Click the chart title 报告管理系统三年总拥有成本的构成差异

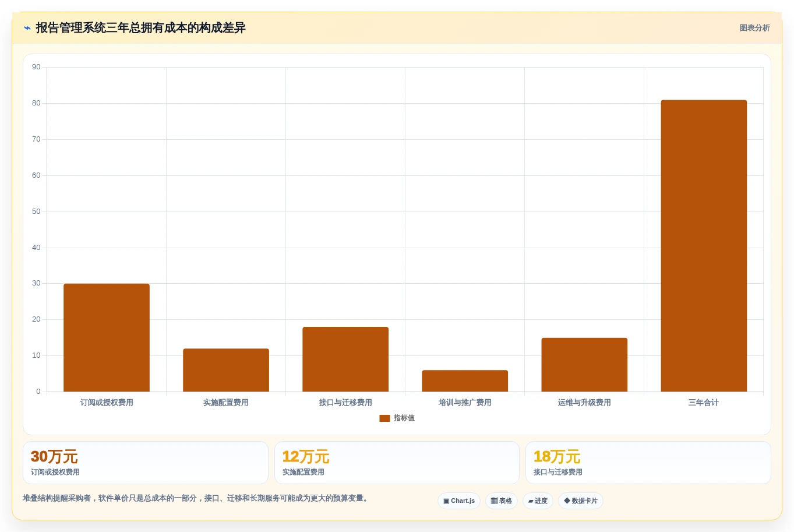point(141,28)
